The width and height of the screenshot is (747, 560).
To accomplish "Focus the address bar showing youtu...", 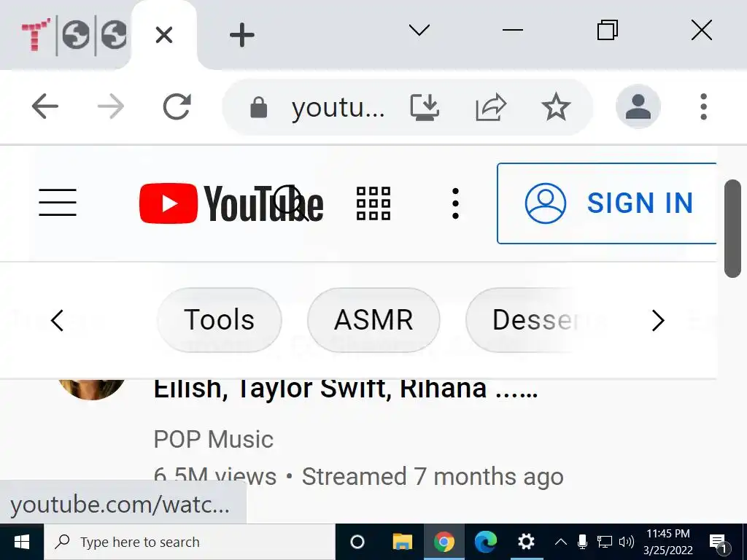I will (338, 108).
